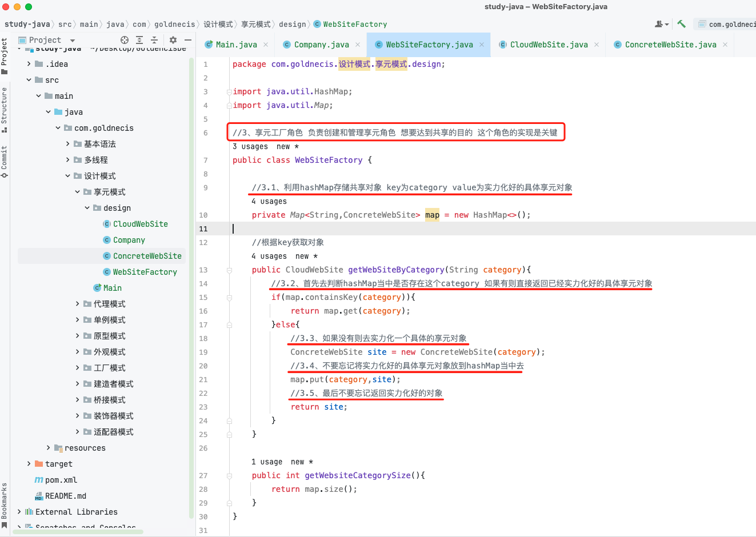Close the Company.java tab
This screenshot has height=537, width=756.
pos(358,45)
